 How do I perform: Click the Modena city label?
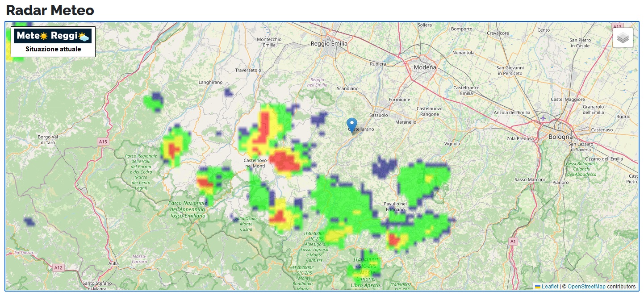point(425,67)
